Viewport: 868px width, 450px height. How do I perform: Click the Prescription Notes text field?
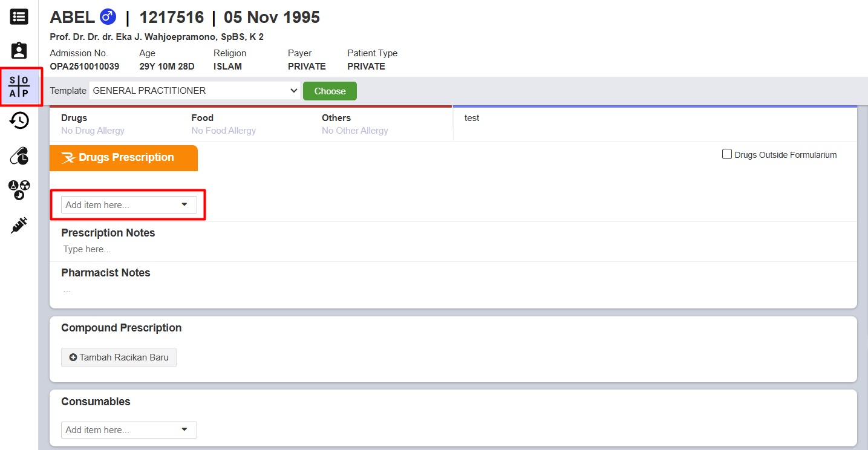(x=242, y=249)
